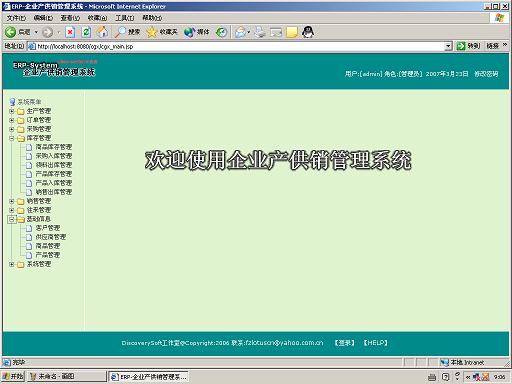Click the red Stop loading icon
Image resolution: width=512 pixels, height=384 pixels.
[70, 32]
